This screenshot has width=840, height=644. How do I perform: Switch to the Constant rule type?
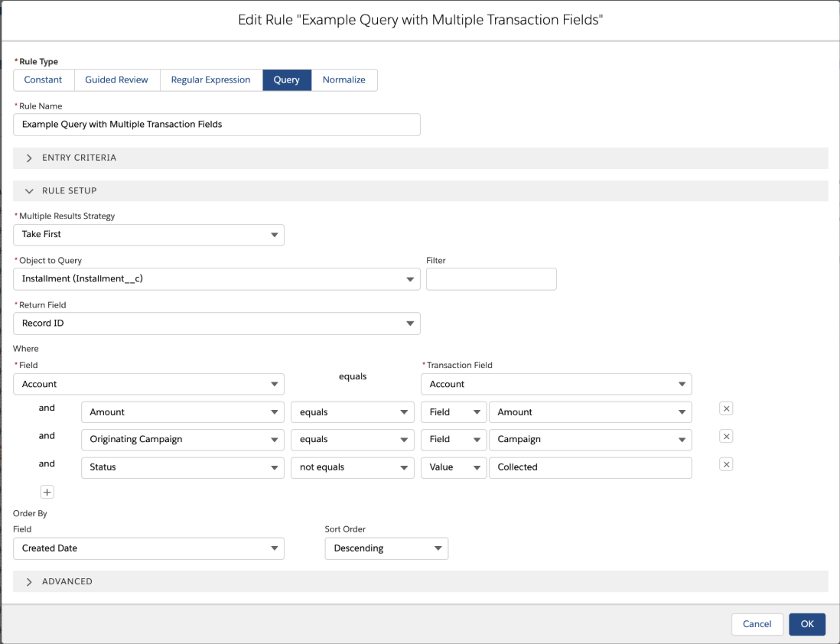(x=43, y=80)
